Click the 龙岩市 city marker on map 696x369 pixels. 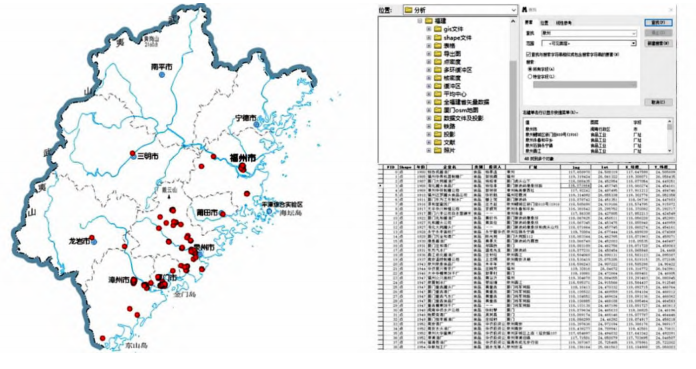[x=94, y=242]
